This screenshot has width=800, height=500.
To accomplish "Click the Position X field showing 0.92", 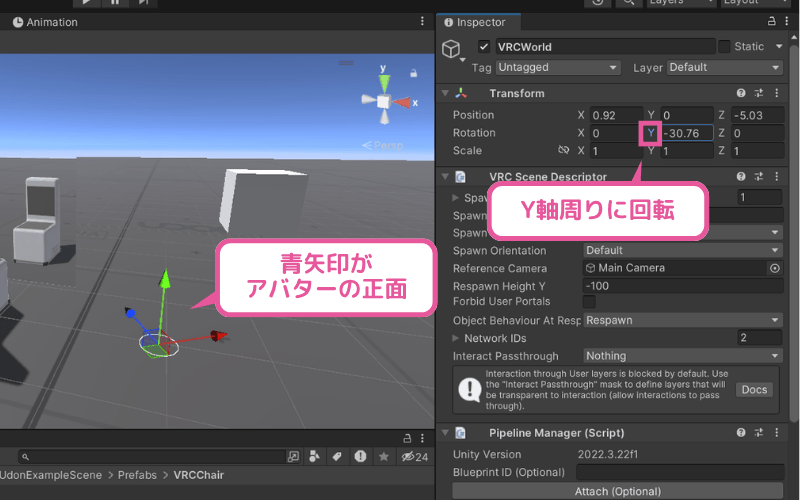I will click(x=616, y=115).
